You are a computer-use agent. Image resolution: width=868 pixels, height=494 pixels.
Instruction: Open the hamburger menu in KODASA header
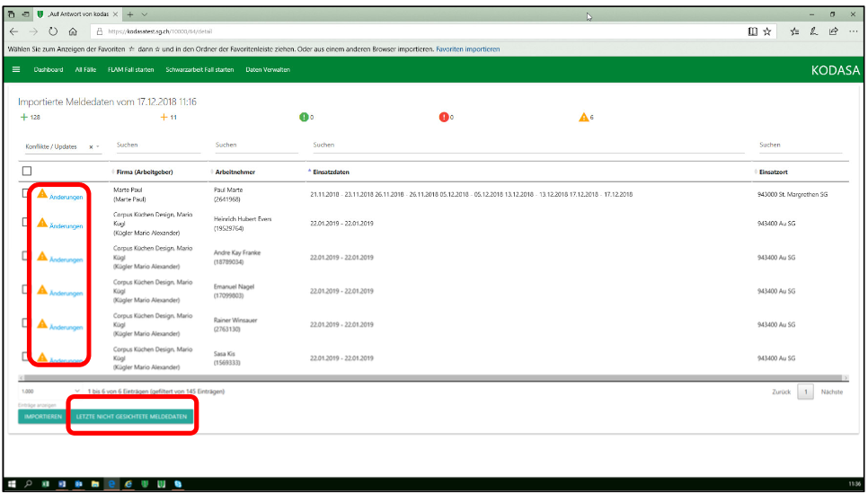click(16, 70)
